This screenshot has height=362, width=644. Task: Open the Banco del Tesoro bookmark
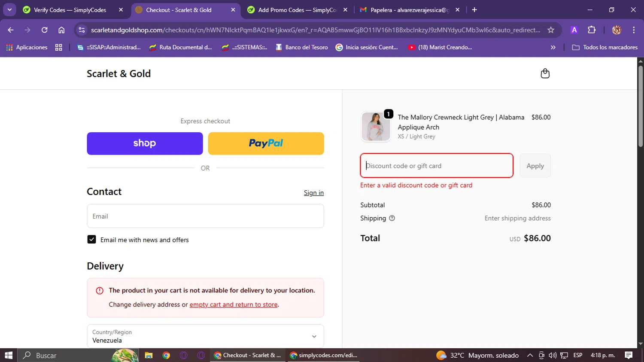pyautogui.click(x=302, y=47)
